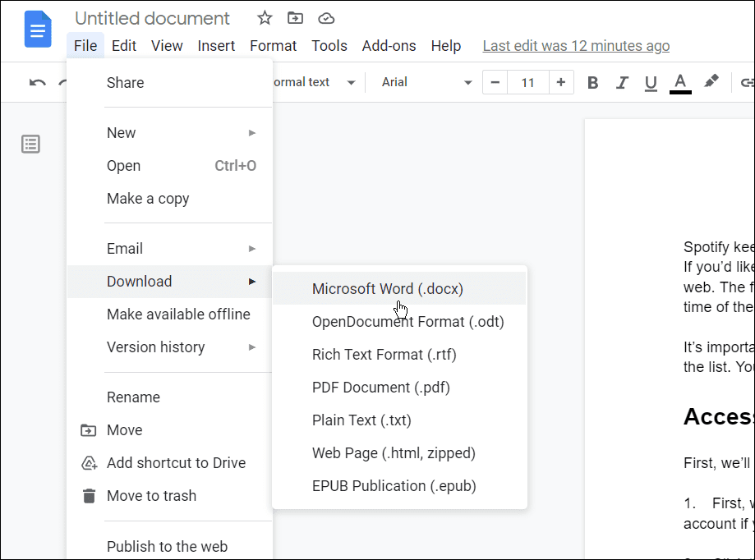Viewport: 755px width, 560px height.
Task: Open the highlight color marker tool
Action: pyautogui.click(x=711, y=81)
